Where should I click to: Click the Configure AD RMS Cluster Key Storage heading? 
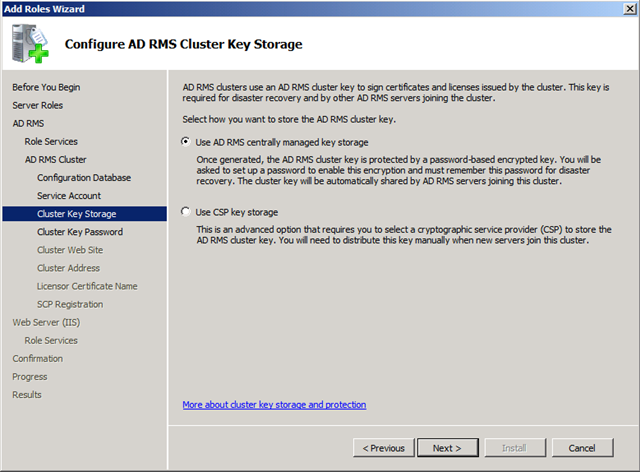tap(184, 44)
